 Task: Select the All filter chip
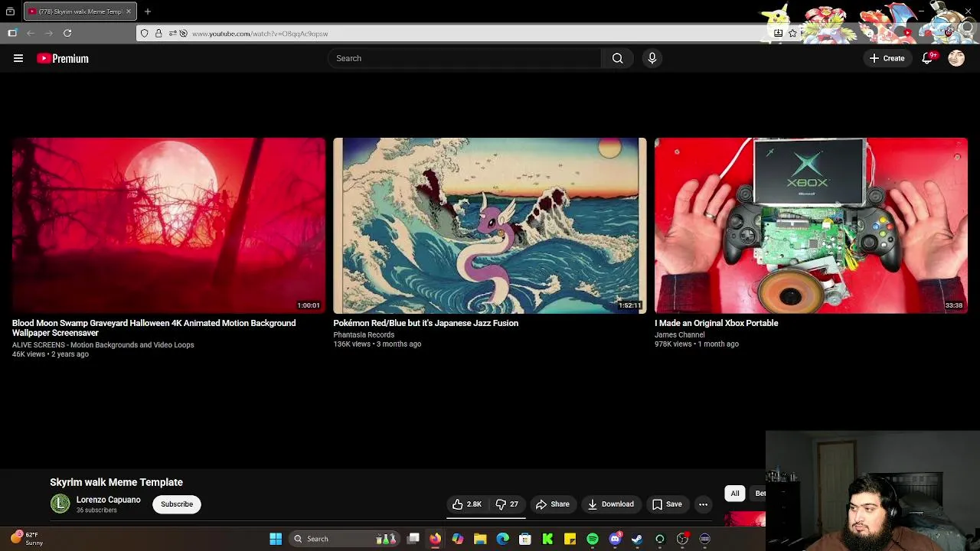pos(735,494)
